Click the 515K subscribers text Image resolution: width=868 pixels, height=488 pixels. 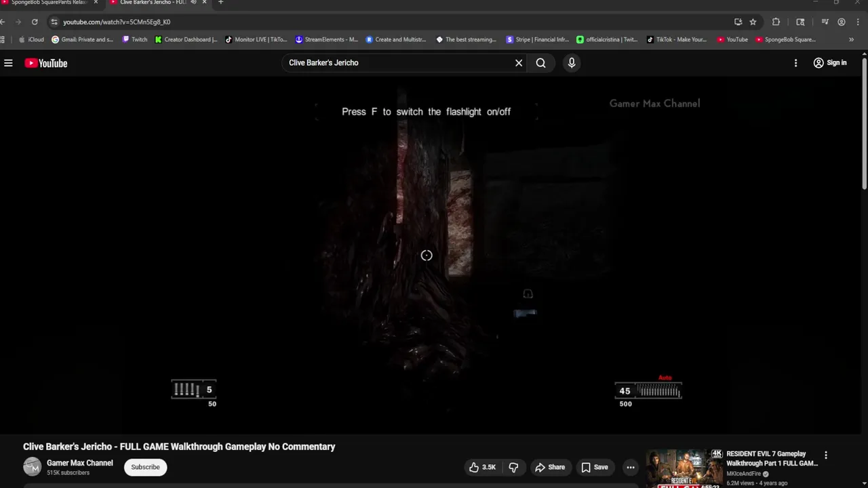click(68, 472)
